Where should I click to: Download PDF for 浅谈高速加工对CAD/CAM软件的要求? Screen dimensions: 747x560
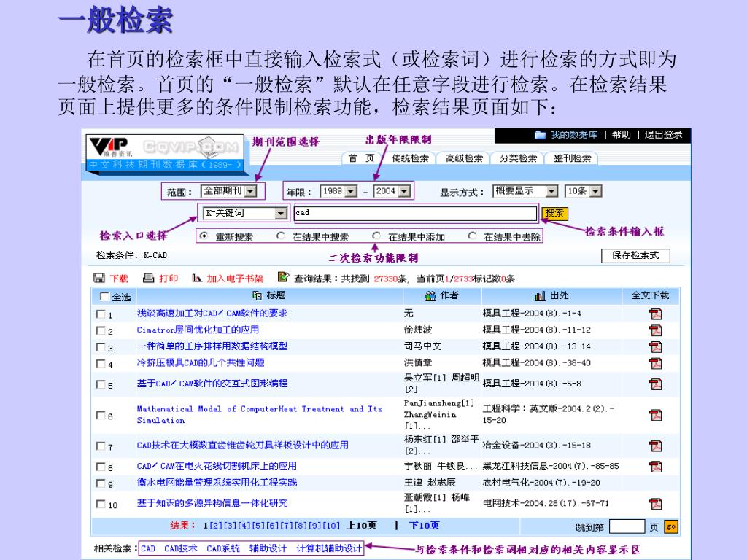pyautogui.click(x=656, y=314)
